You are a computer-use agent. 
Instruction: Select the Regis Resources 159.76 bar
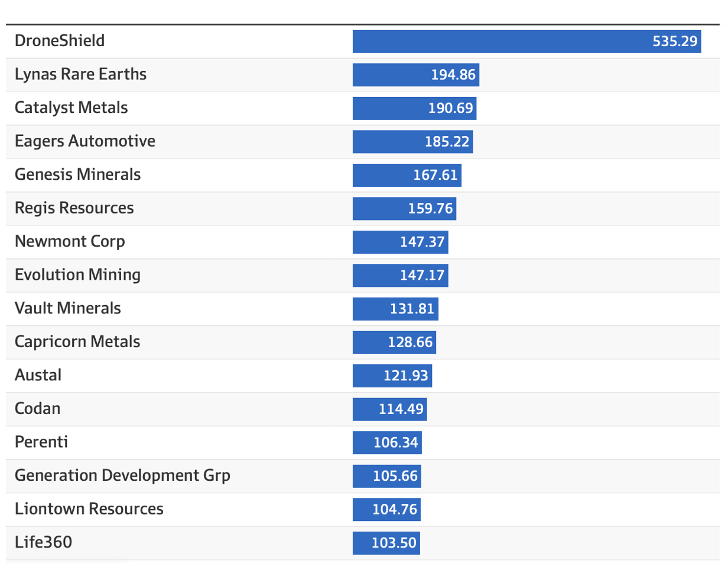tap(404, 208)
